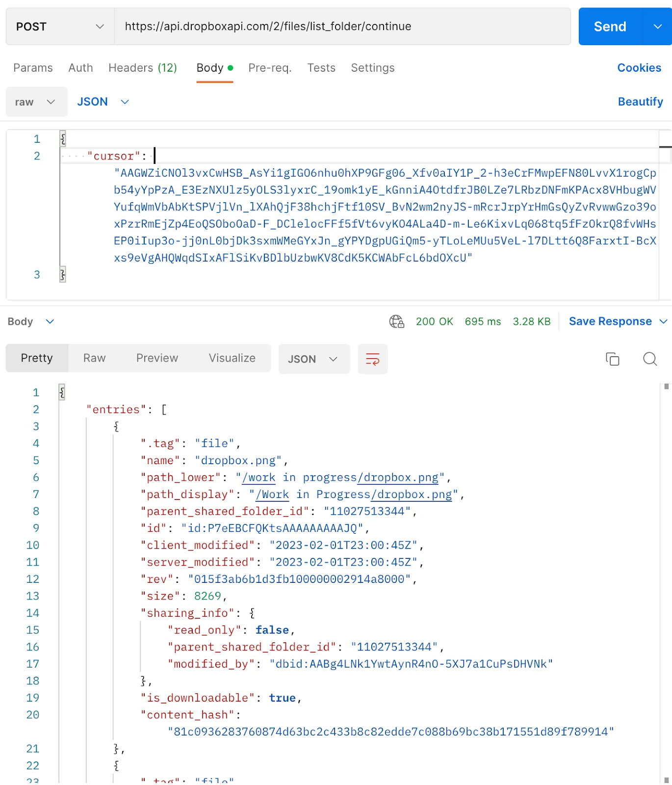Select the Pretty response view
672x785 pixels.
37,358
